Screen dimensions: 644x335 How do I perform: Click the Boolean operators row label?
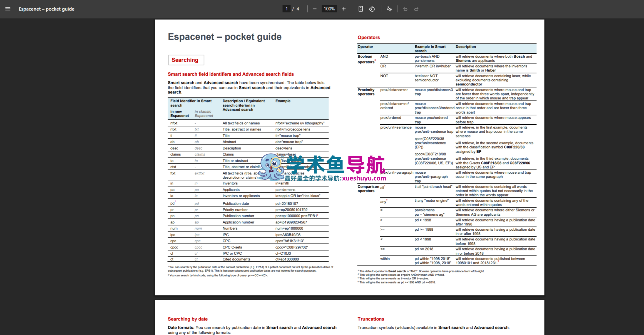[366, 59]
